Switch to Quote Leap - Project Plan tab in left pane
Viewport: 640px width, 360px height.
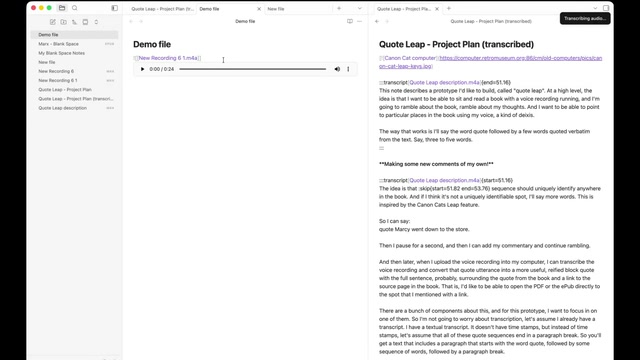[x=162, y=9]
